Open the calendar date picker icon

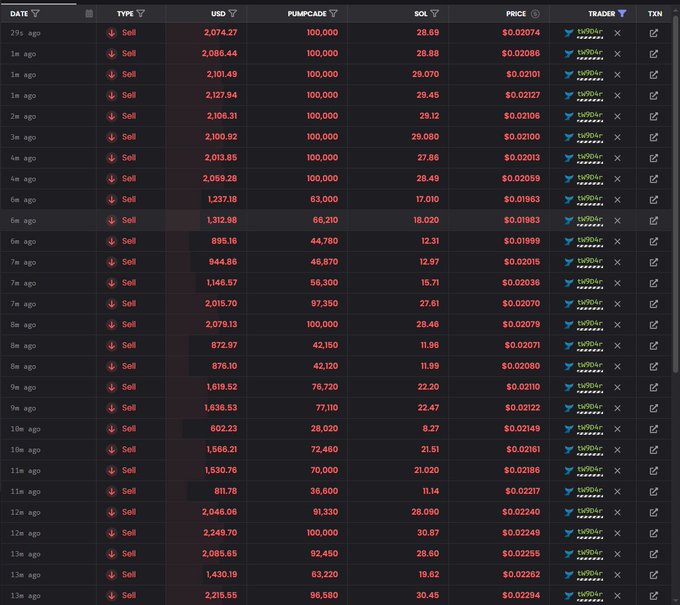[x=89, y=14]
